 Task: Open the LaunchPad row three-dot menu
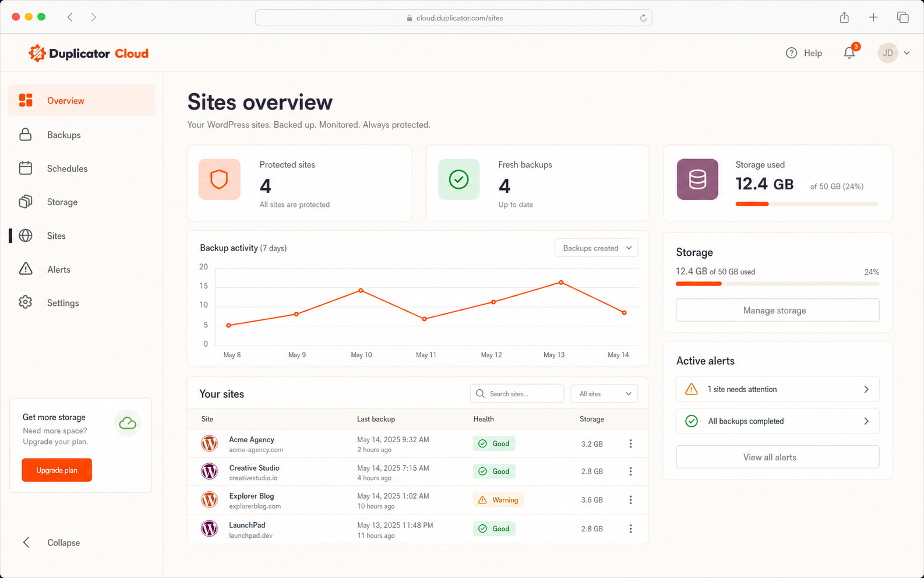click(630, 528)
